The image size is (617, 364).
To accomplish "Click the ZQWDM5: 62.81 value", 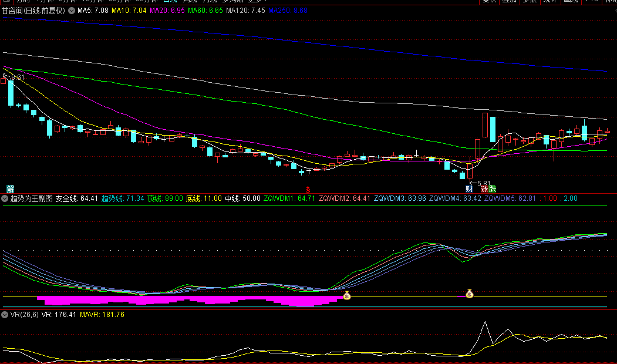I will tap(510, 198).
